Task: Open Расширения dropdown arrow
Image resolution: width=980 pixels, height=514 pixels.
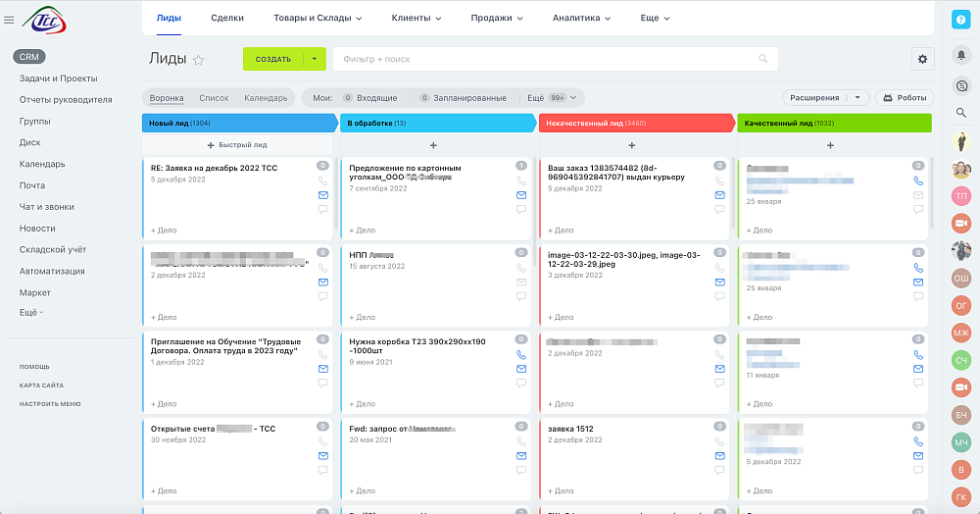Action: [x=857, y=97]
